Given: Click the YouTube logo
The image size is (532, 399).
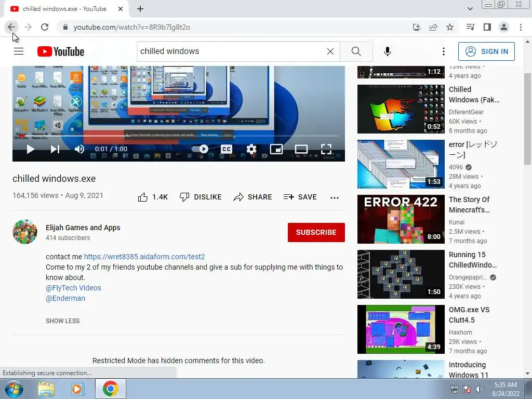Looking at the screenshot, I should click(61, 51).
